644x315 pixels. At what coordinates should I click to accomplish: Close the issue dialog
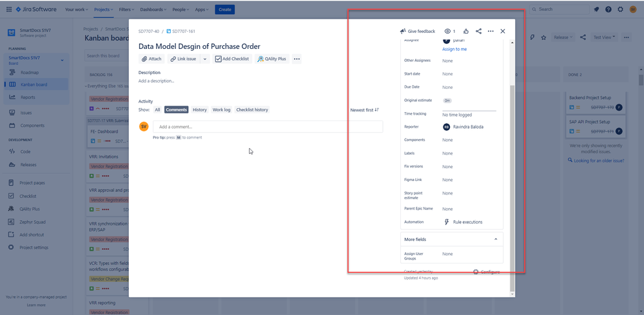[503, 31]
